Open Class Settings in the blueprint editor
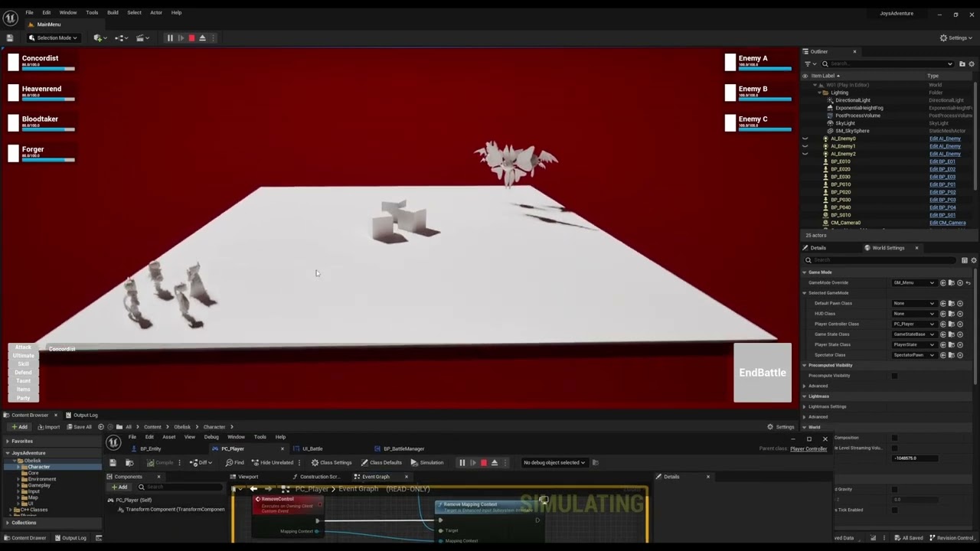Screen dimensions: 980x551 coord(332,462)
